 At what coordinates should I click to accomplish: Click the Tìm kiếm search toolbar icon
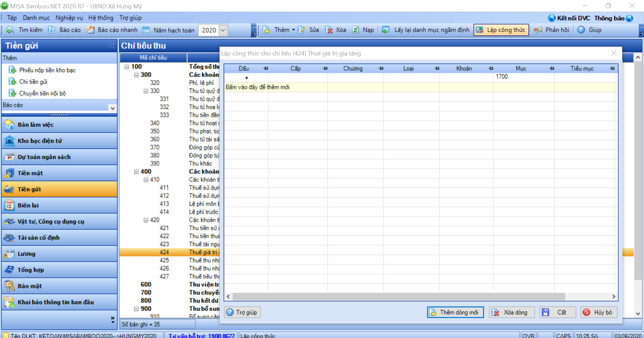point(10,30)
